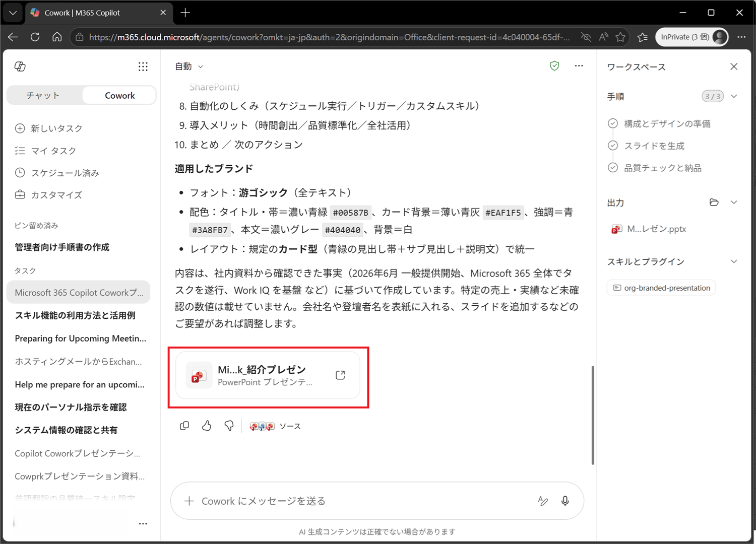This screenshot has height=544, width=756.
Task: Open the browser favorites list
Action: [x=643, y=37]
